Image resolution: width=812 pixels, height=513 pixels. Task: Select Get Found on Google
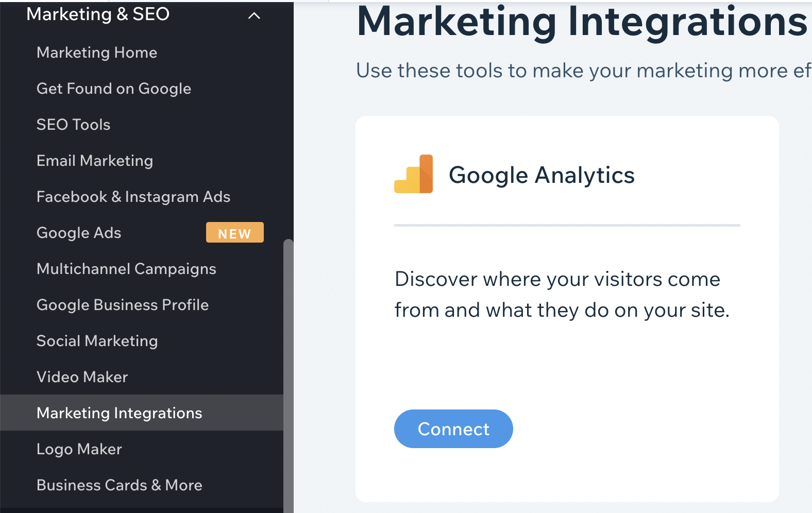114,88
